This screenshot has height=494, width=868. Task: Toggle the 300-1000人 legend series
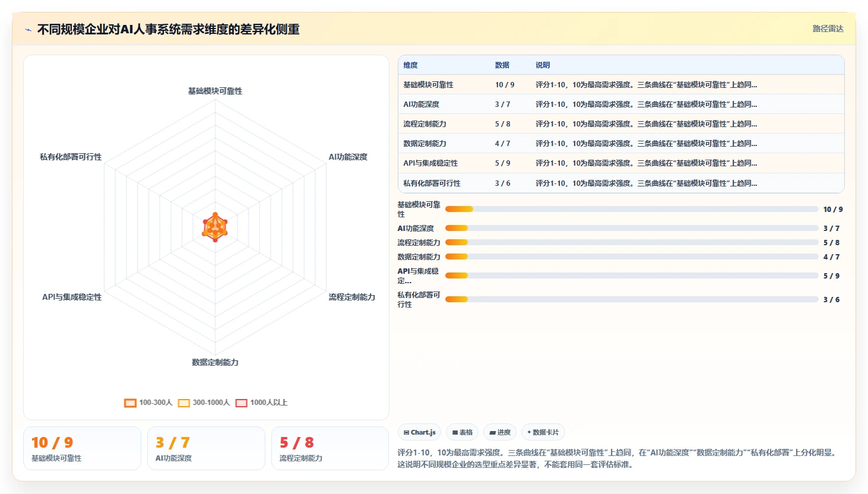pos(204,403)
